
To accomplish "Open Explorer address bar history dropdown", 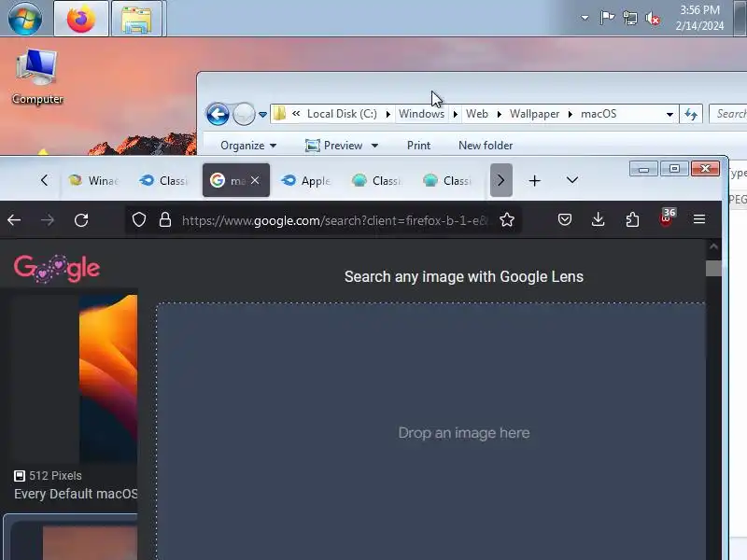I will coord(669,114).
